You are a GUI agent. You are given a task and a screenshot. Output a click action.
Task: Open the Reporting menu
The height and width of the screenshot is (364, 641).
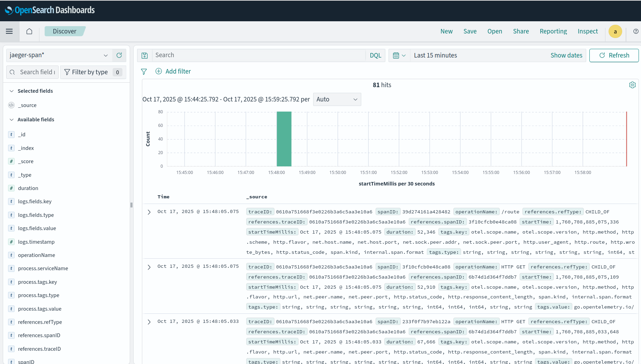point(553,31)
